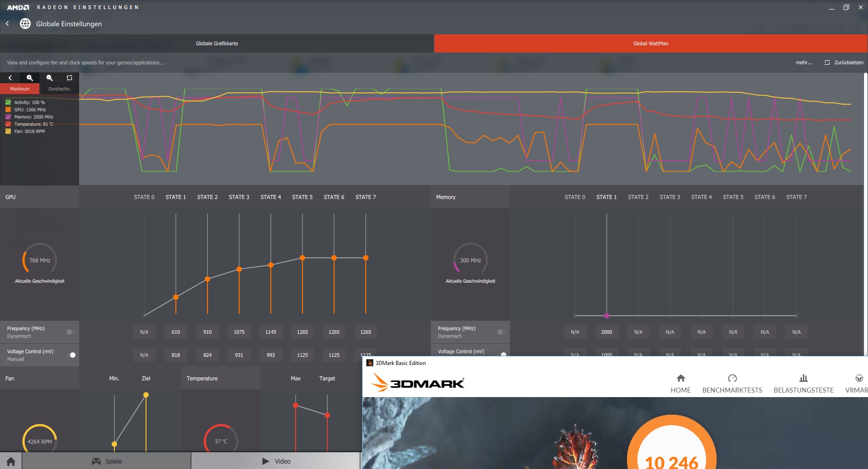Adjust the fan Min. speed slider handle
Screen dimensions: 868x469
tap(114, 444)
